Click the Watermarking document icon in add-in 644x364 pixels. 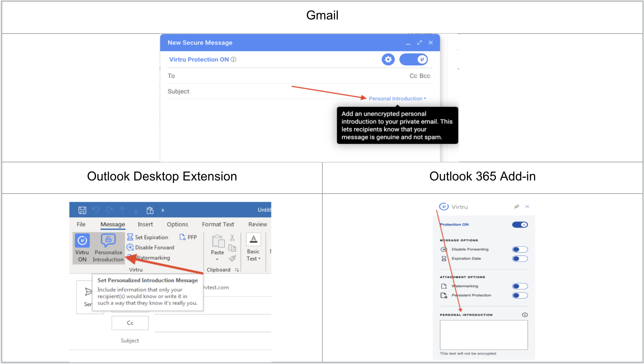tap(444, 286)
